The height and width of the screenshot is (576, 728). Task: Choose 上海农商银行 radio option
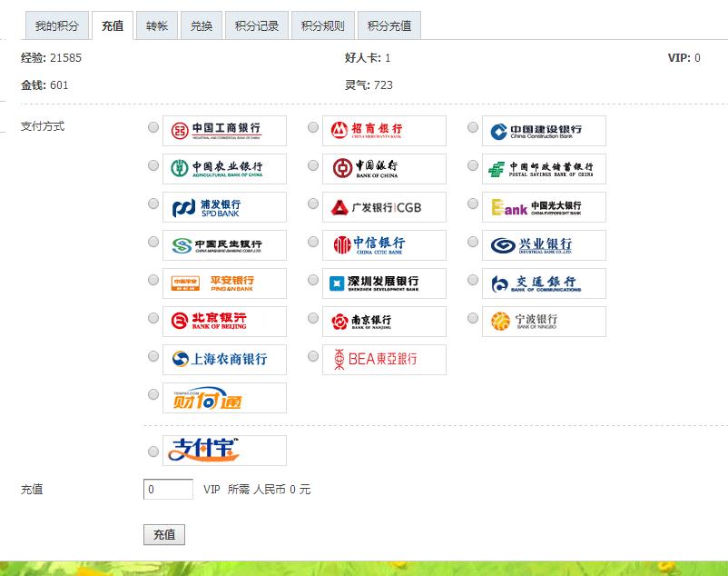click(153, 356)
